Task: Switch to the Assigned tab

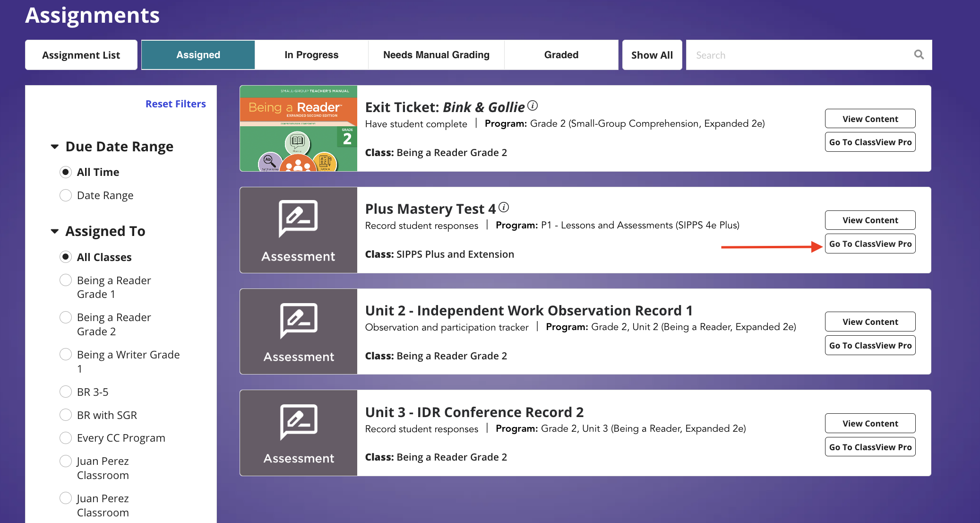Action: [198, 55]
